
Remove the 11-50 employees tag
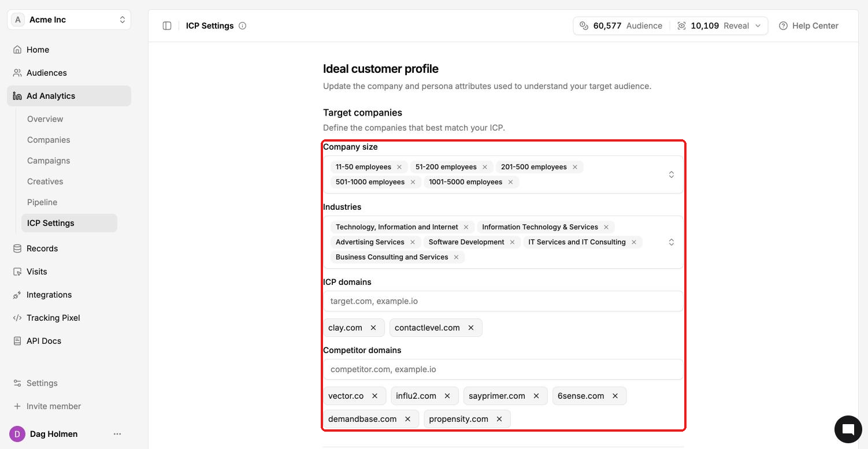click(399, 167)
